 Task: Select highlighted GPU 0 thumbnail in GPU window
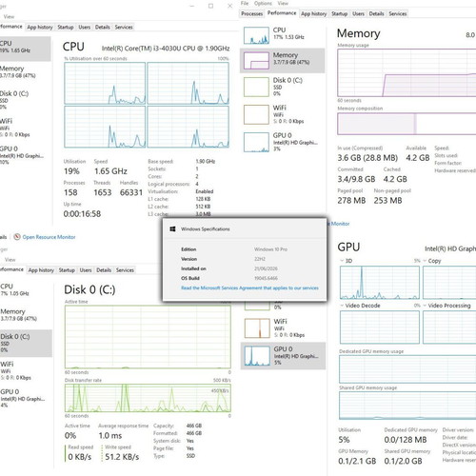(257, 356)
